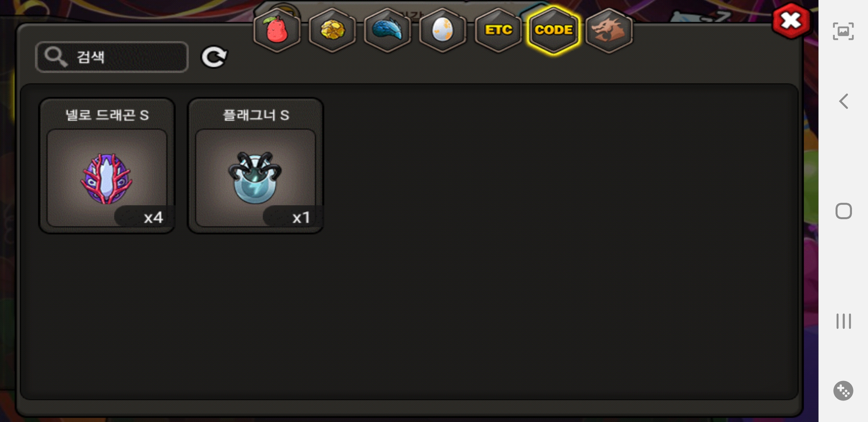Refresh the list with circular arrow
Screen dimensions: 868x422
pos(214,57)
